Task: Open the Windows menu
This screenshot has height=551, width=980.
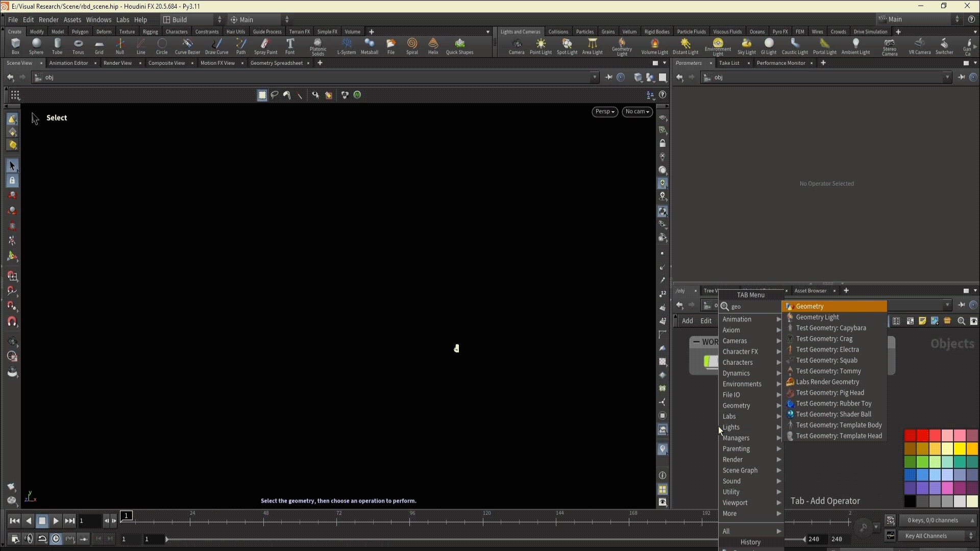Action: coord(99,19)
